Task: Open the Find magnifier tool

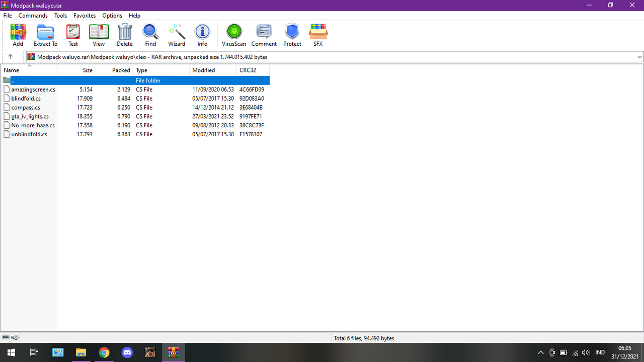Action: click(150, 35)
